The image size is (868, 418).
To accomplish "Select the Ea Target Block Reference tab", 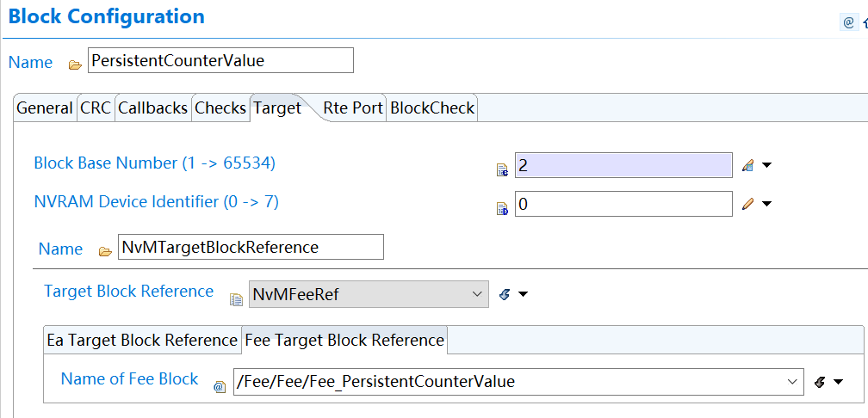I will [142, 340].
